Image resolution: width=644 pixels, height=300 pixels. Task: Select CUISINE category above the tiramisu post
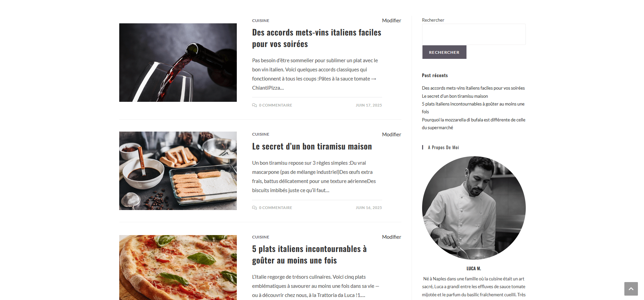click(x=261, y=134)
